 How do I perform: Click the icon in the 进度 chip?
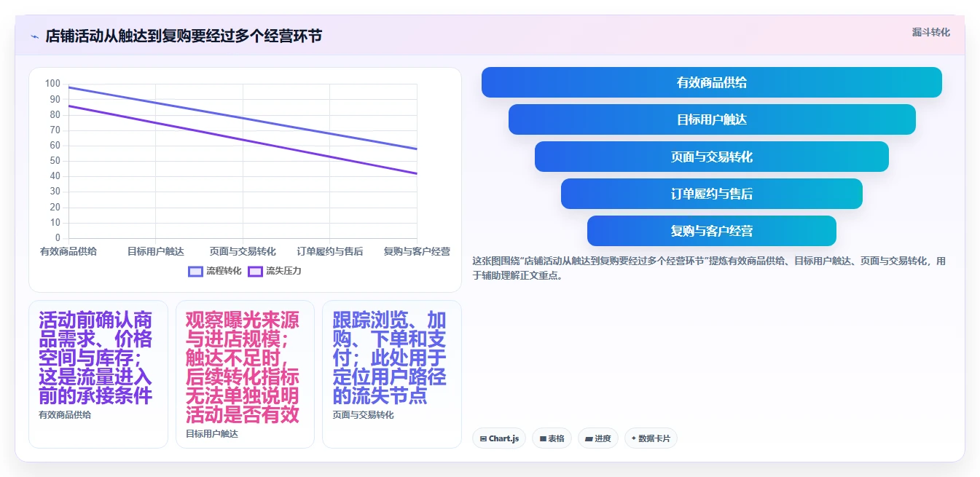[x=589, y=438]
